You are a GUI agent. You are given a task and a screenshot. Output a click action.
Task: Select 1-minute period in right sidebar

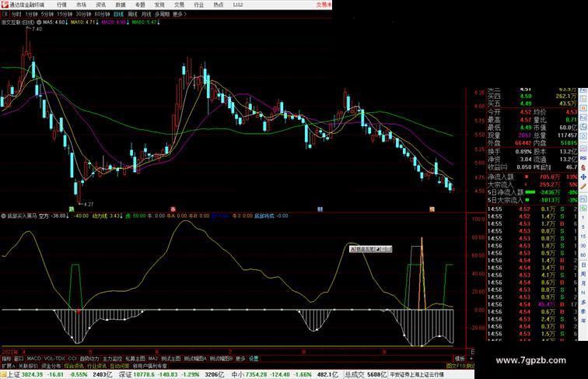coord(583,218)
